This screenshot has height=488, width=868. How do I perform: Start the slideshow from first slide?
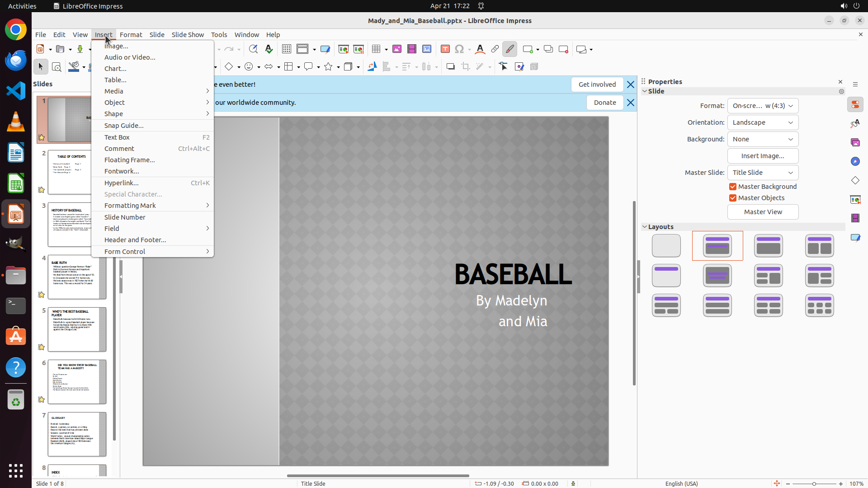[343, 49]
